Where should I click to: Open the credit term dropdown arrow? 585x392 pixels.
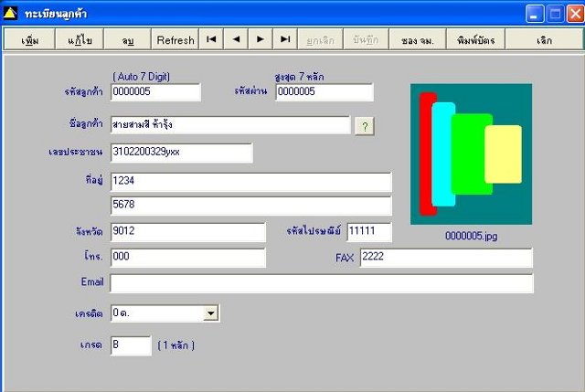point(211,313)
